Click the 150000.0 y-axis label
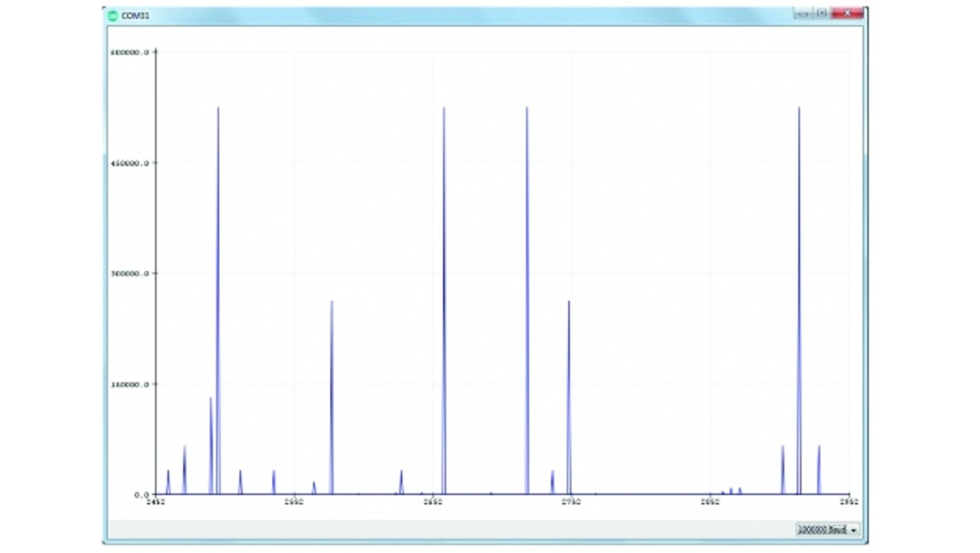980x553 pixels. pyautogui.click(x=129, y=384)
